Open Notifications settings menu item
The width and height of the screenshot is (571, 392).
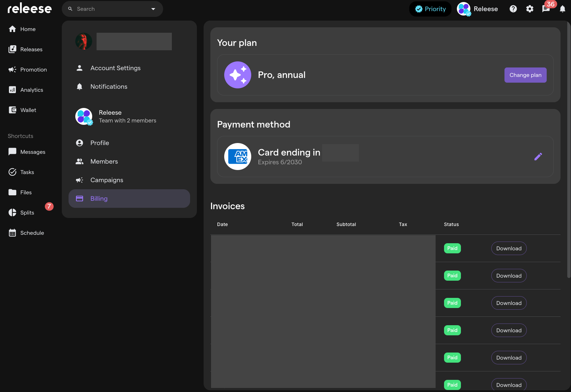pos(129,87)
